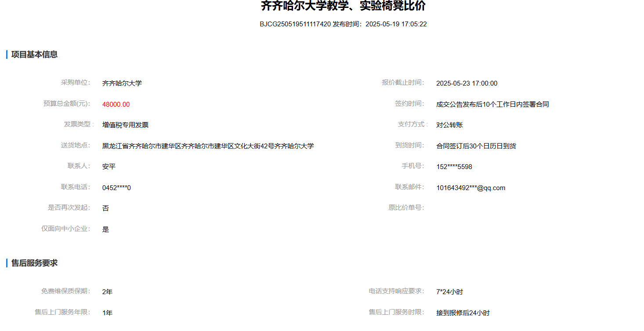The height and width of the screenshot is (331, 644).
Task: Click the project number BJCG250519511117420
Action: [295, 24]
